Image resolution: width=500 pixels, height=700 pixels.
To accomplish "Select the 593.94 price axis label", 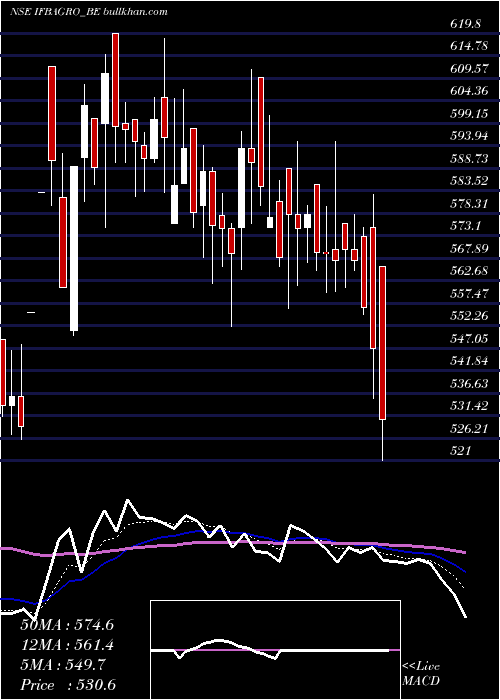I will click(469, 136).
